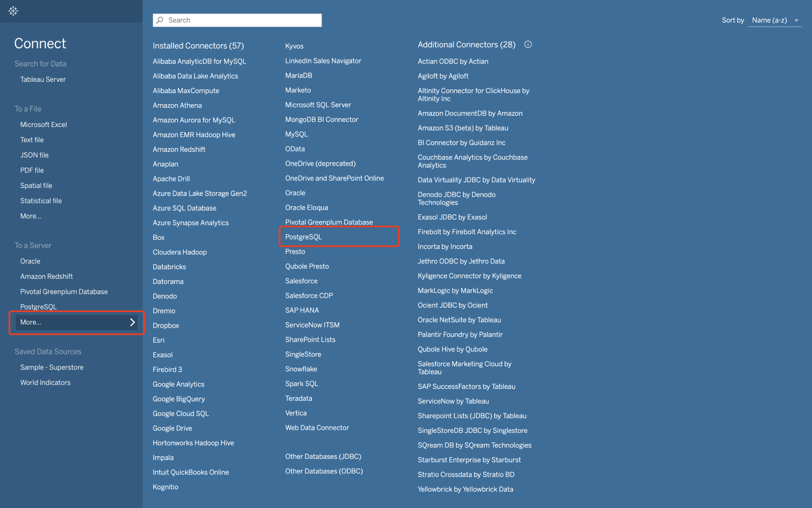812x508 pixels.
Task: Select Actian ODBC by Actian
Action: (453, 61)
